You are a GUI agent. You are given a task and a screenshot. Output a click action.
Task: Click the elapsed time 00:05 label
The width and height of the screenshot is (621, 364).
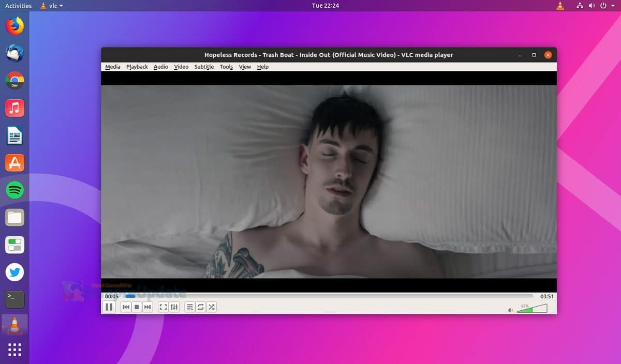pyautogui.click(x=112, y=296)
